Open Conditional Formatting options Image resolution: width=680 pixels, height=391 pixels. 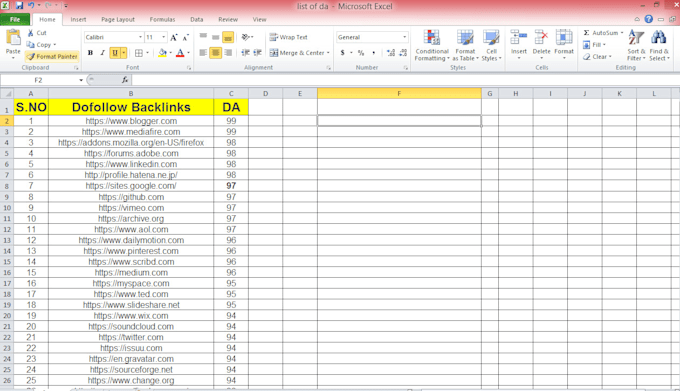click(432, 46)
